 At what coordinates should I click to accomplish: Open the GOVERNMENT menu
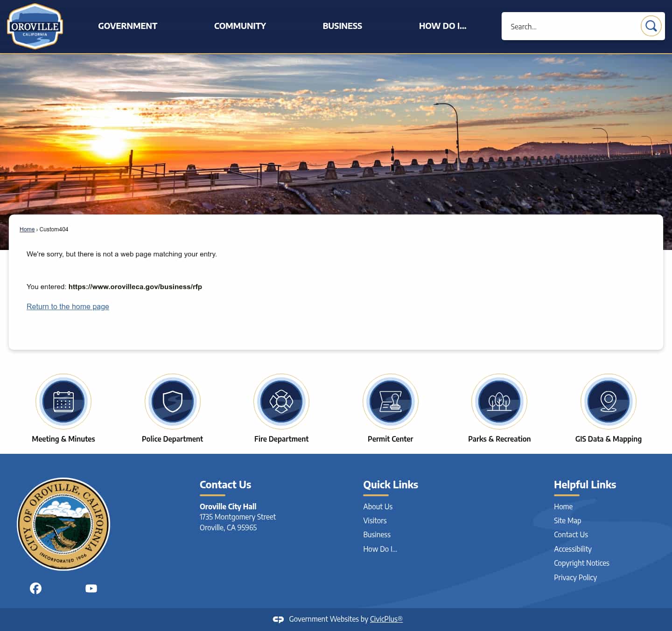coord(127,26)
